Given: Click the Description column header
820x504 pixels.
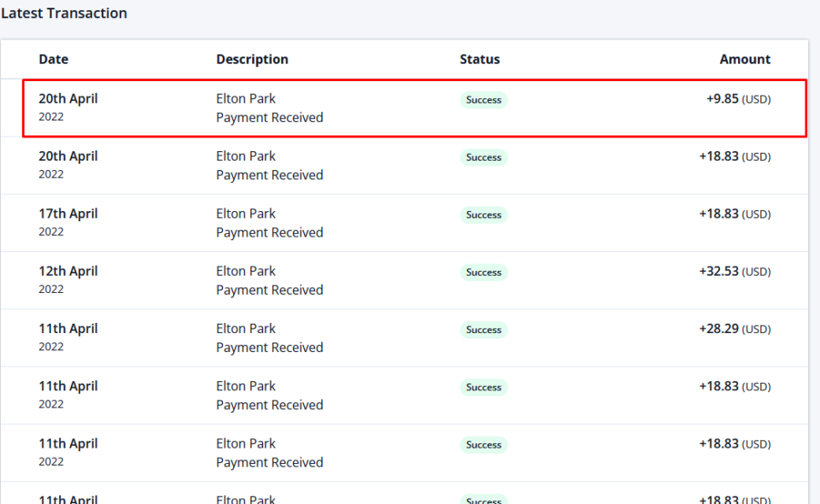Looking at the screenshot, I should click(252, 59).
